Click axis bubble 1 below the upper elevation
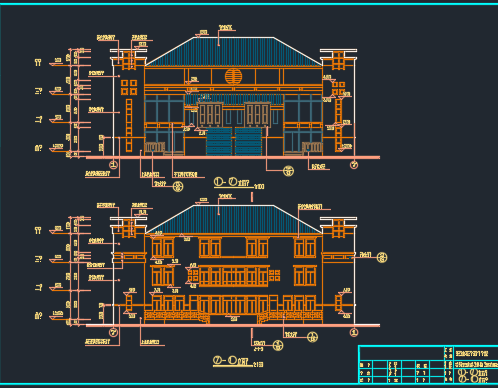This screenshot has height=388, width=498. [114, 164]
